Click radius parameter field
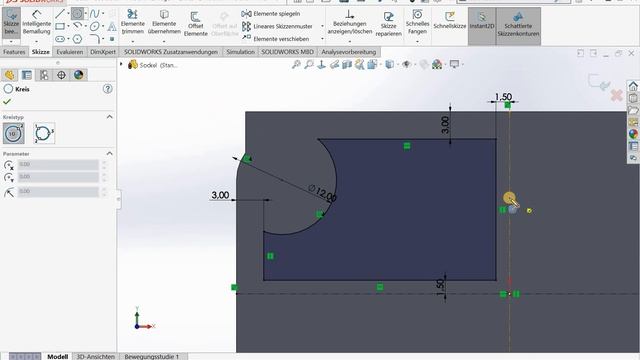Image resolution: width=640 pixels, height=360 pixels. [x=58, y=191]
